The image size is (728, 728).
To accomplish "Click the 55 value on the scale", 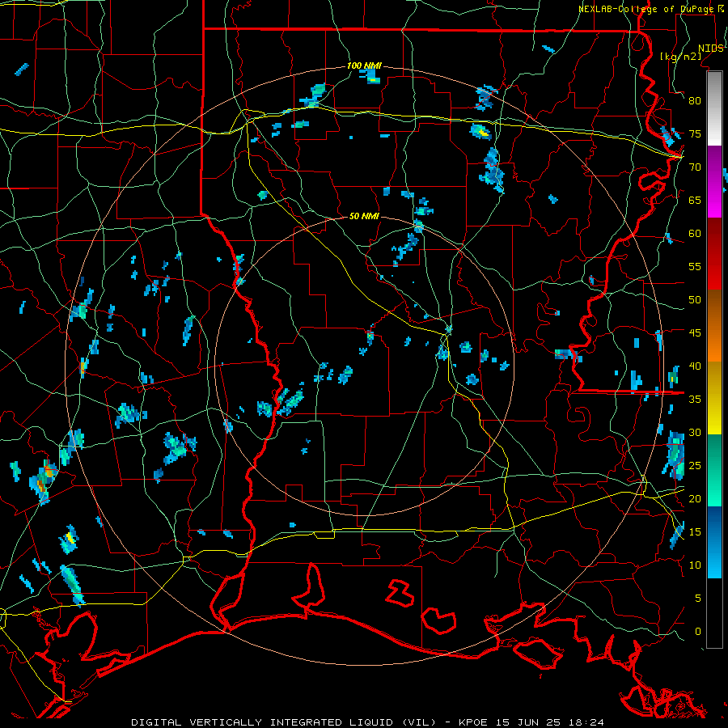I will pos(695,267).
